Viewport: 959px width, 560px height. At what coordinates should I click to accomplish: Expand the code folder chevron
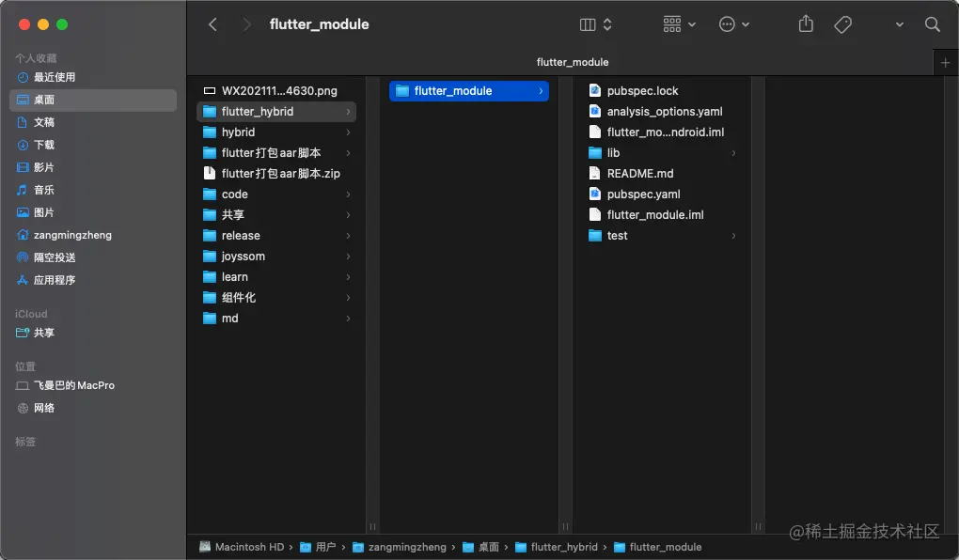tap(348, 194)
